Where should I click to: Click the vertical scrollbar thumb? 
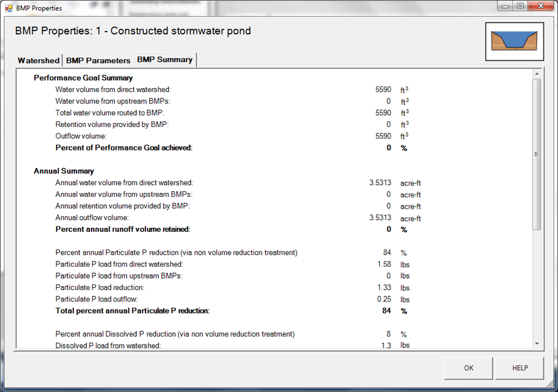[536, 155]
